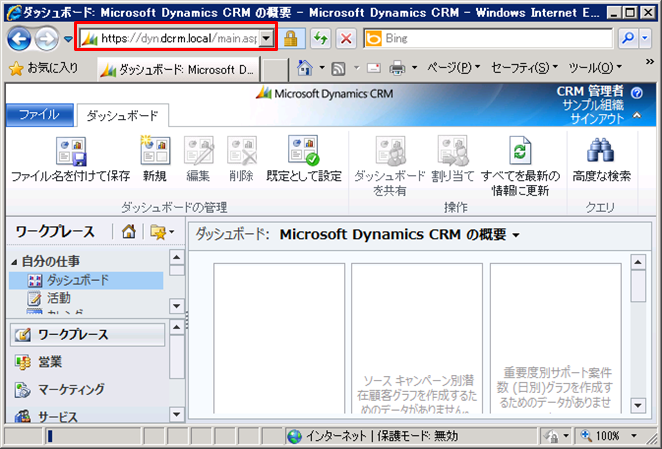Open the ファイル ribbon tab
This screenshot has height=449, width=662.
click(40, 115)
